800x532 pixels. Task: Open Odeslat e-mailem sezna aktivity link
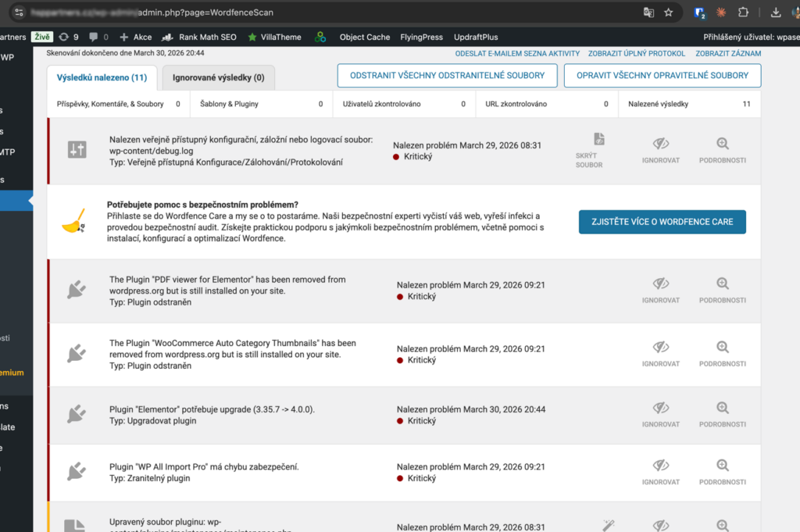(x=517, y=54)
